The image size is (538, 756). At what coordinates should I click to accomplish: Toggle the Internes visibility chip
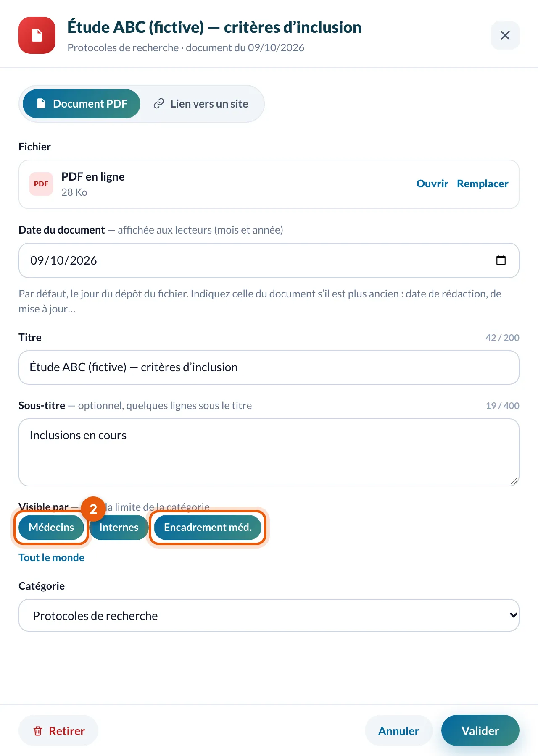tap(119, 528)
